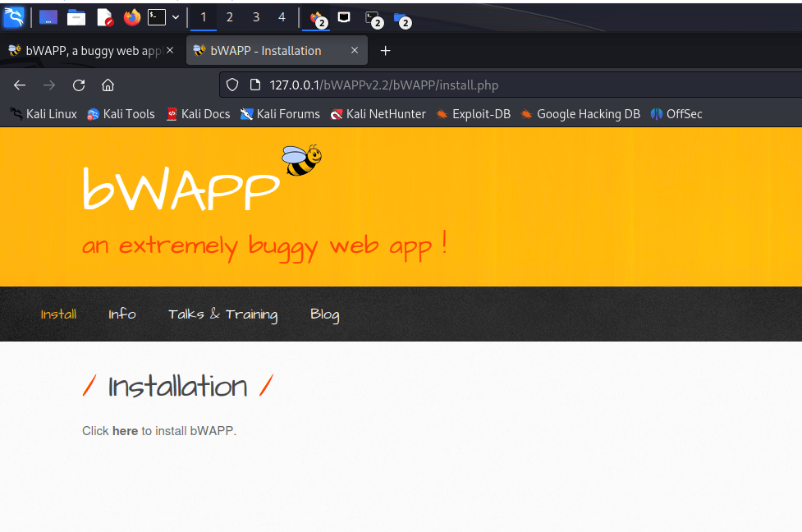Open the Blog navigation item

click(324, 314)
